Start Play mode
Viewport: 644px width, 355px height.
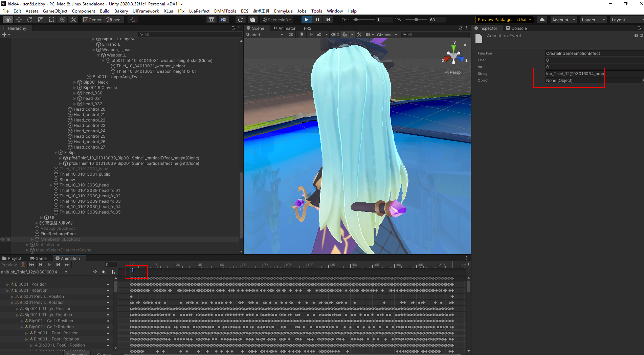[306, 20]
